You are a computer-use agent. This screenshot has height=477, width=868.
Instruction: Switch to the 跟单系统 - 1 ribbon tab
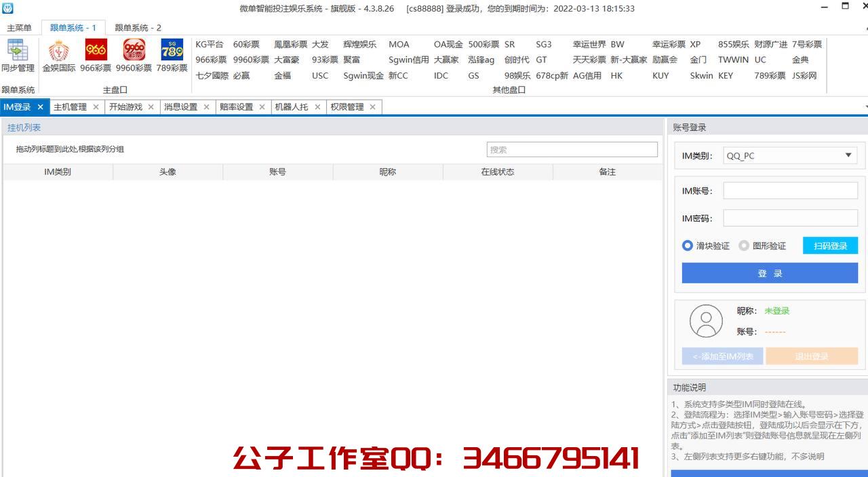(x=73, y=28)
